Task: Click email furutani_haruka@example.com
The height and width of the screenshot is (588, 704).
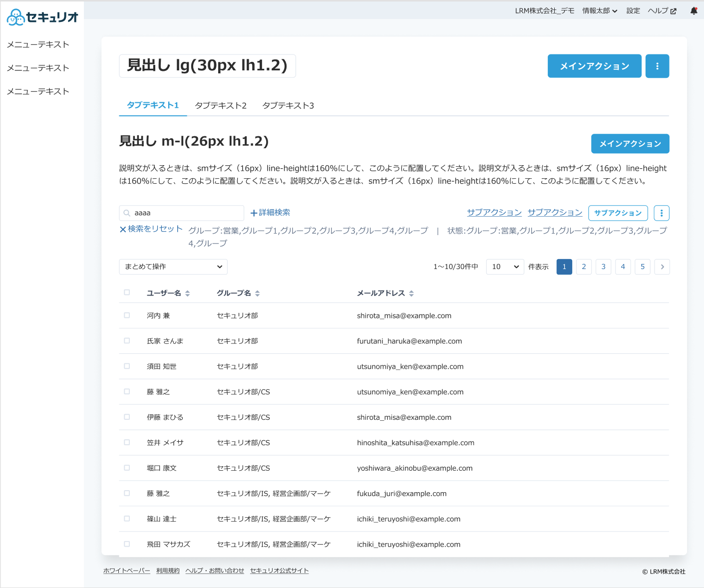Action: 409,341
